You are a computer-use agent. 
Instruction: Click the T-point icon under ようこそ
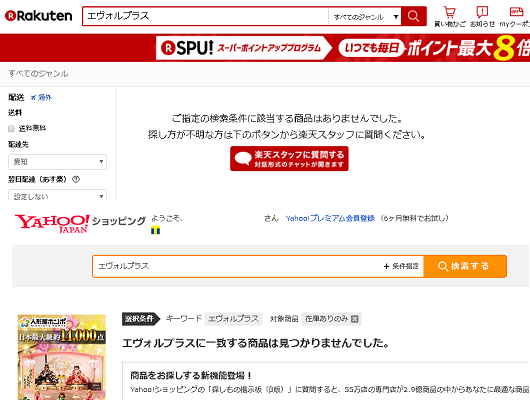coord(155,231)
